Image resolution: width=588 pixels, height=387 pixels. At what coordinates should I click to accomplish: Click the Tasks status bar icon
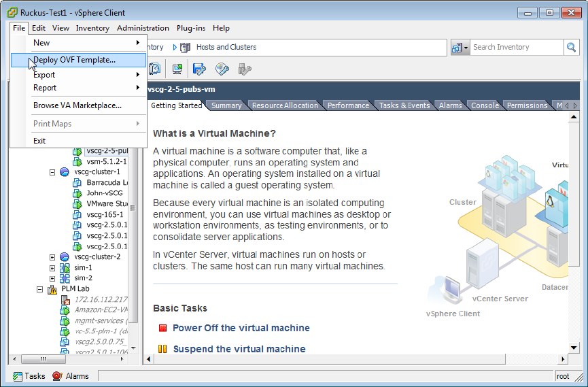click(18, 376)
